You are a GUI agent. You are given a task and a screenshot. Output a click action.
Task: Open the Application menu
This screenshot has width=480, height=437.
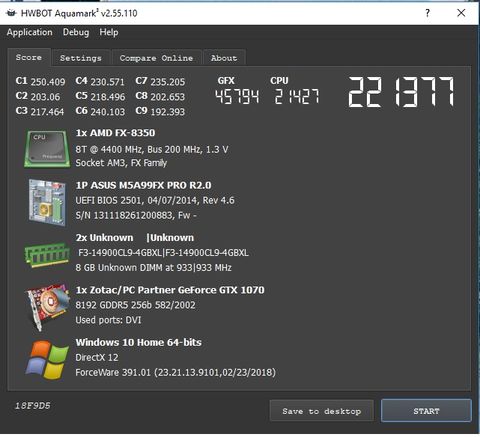(x=30, y=32)
